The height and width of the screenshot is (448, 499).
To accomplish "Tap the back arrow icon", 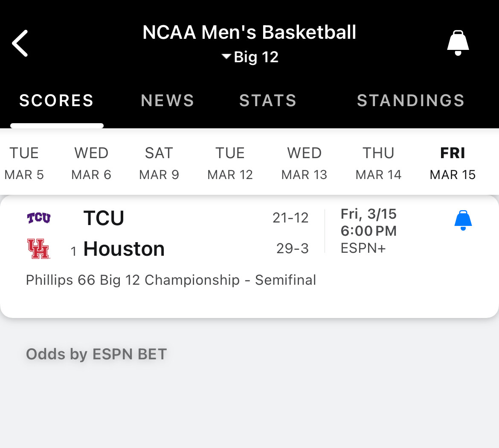I will 20,43.
